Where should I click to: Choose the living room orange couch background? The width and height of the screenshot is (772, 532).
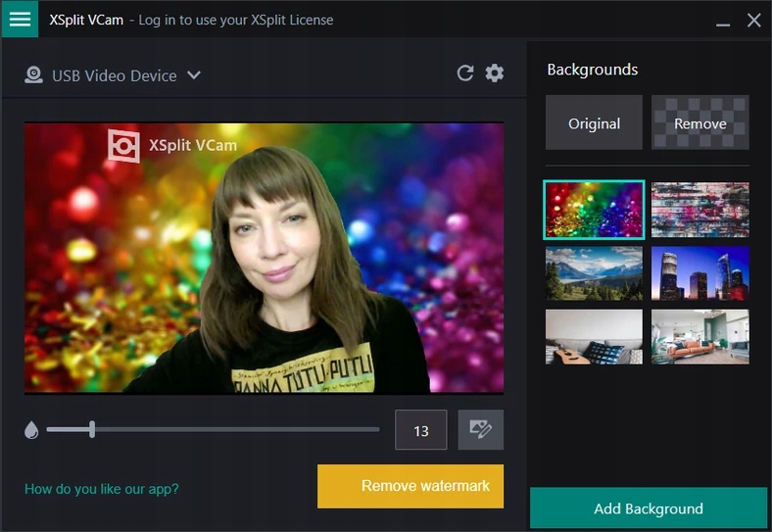(x=700, y=337)
